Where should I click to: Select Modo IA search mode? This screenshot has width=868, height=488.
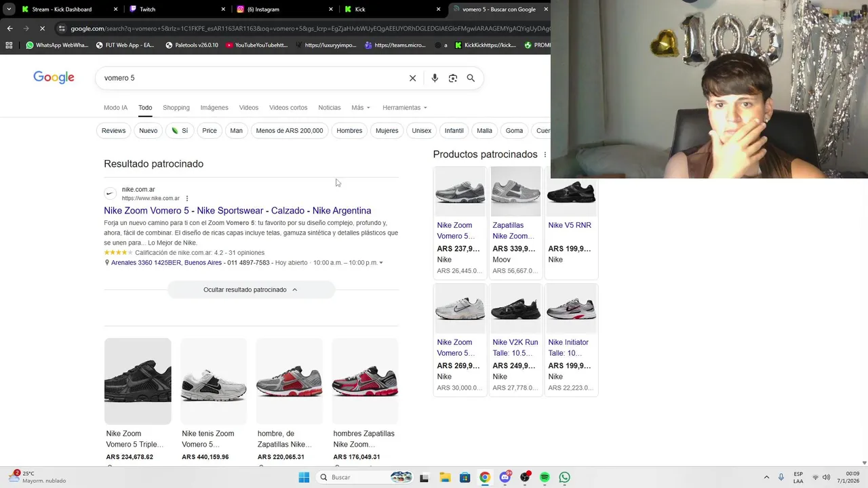click(x=115, y=108)
